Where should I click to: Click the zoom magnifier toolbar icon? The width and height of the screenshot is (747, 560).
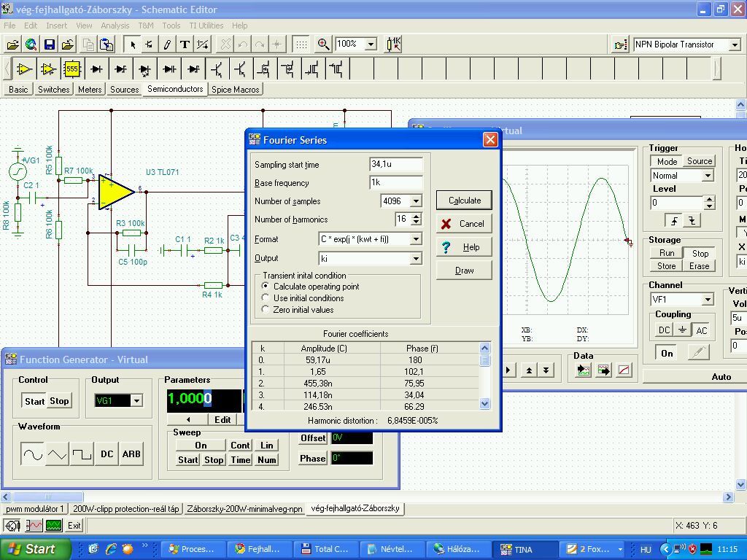click(x=323, y=44)
